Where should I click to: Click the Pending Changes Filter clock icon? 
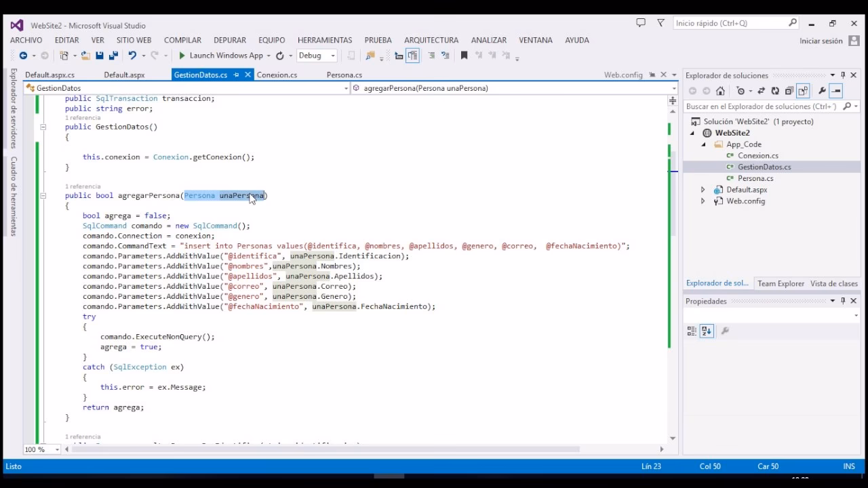pos(741,91)
